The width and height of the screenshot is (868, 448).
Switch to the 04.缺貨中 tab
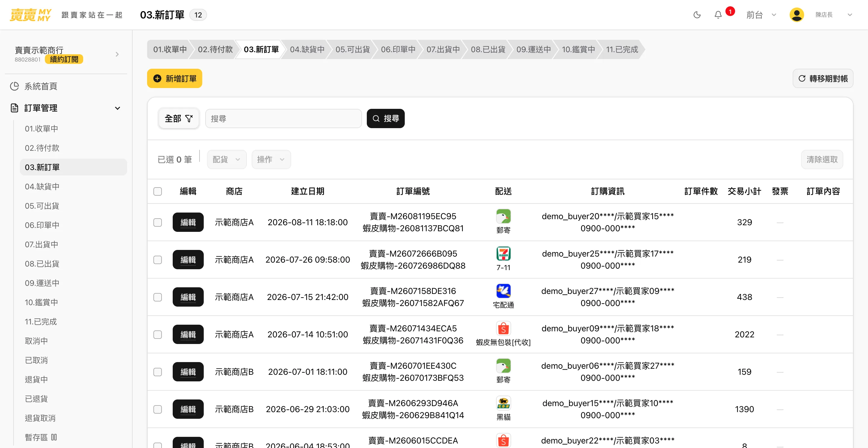307,49
